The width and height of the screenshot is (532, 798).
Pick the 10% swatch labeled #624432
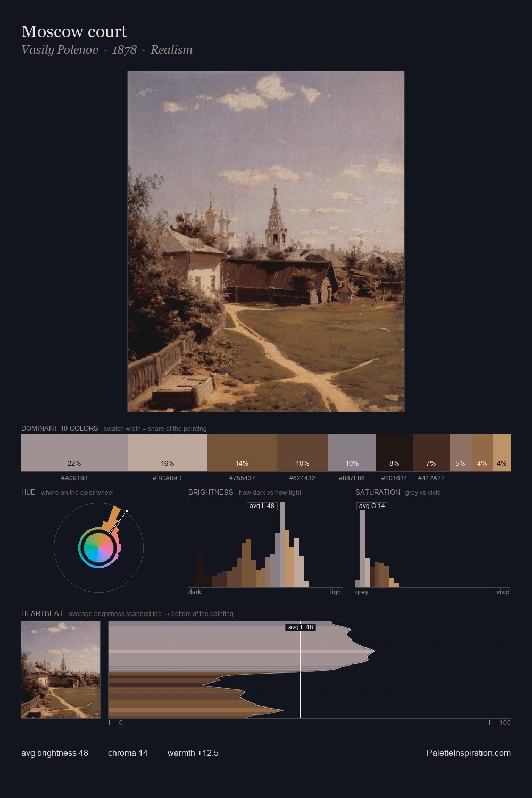point(303,453)
